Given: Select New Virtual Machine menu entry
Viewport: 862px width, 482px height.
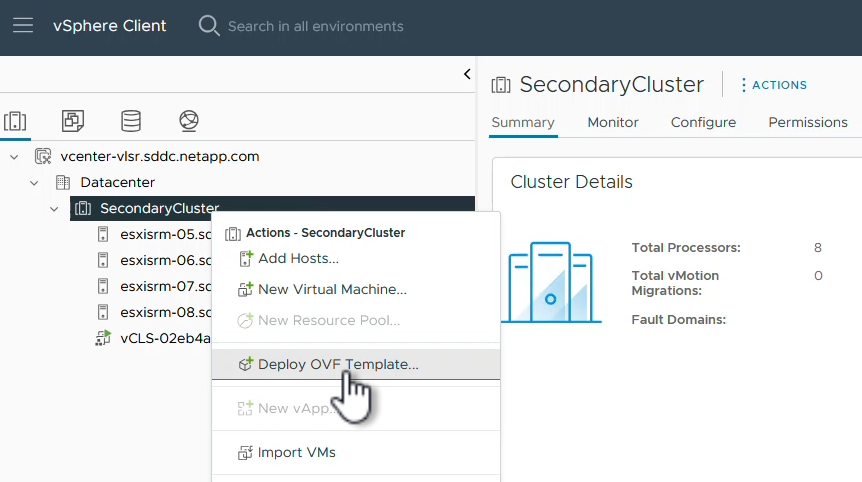Looking at the screenshot, I should [332, 289].
